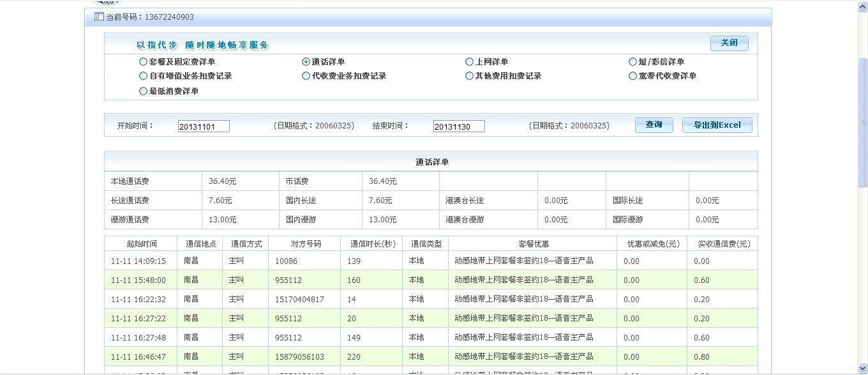The width and height of the screenshot is (868, 375).
Task: Choose the 上网详单 option
Action: (x=470, y=62)
